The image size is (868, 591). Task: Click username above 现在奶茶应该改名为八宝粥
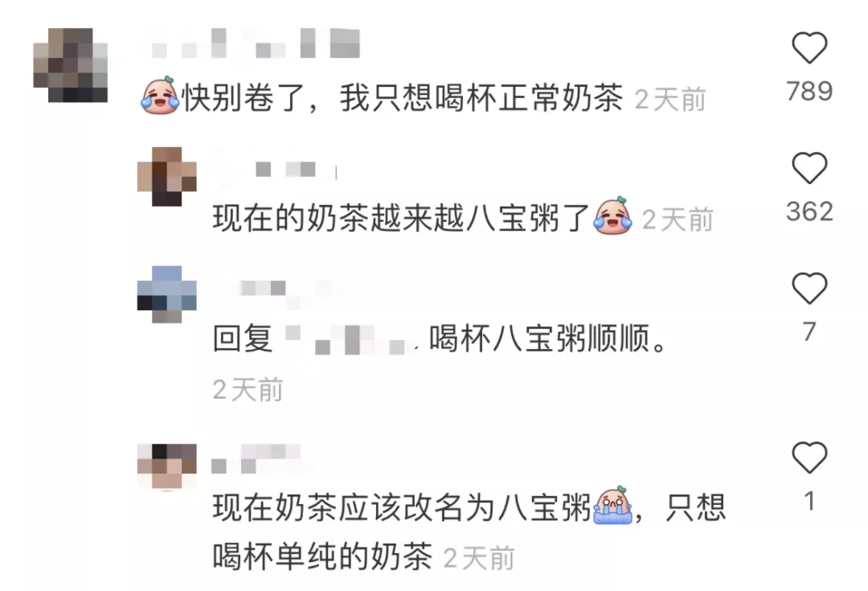click(256, 458)
